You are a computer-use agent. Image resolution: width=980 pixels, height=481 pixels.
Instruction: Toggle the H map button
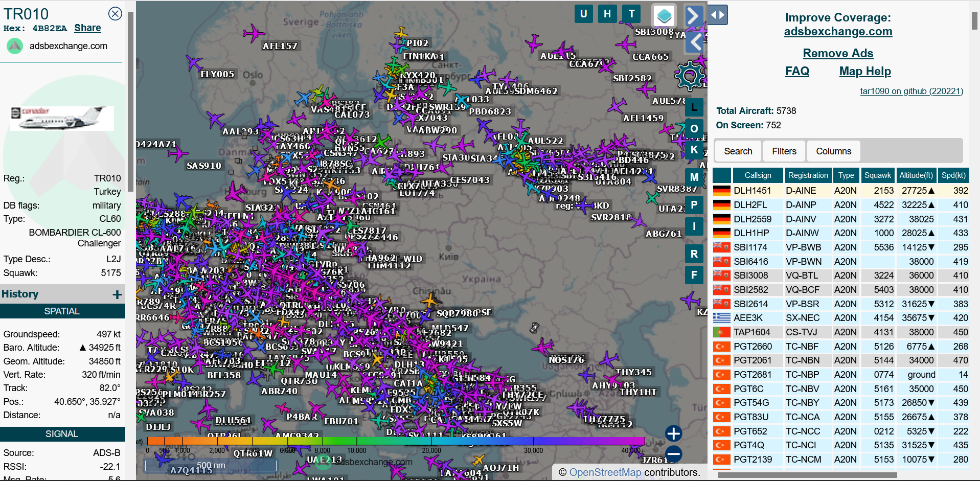coord(607,14)
